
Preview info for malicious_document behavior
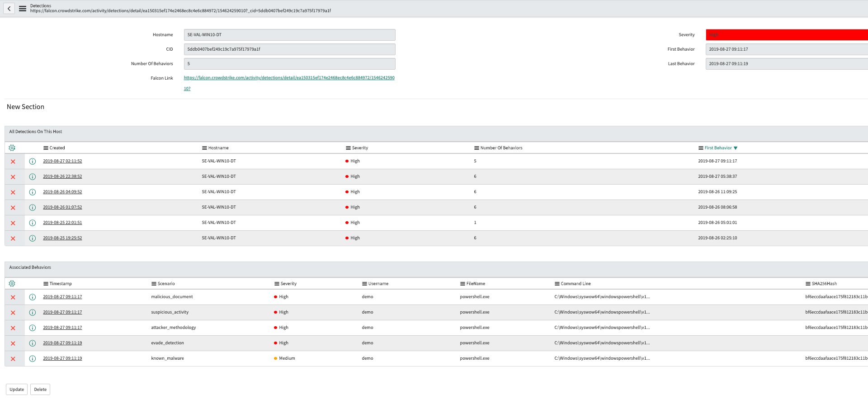(x=33, y=297)
